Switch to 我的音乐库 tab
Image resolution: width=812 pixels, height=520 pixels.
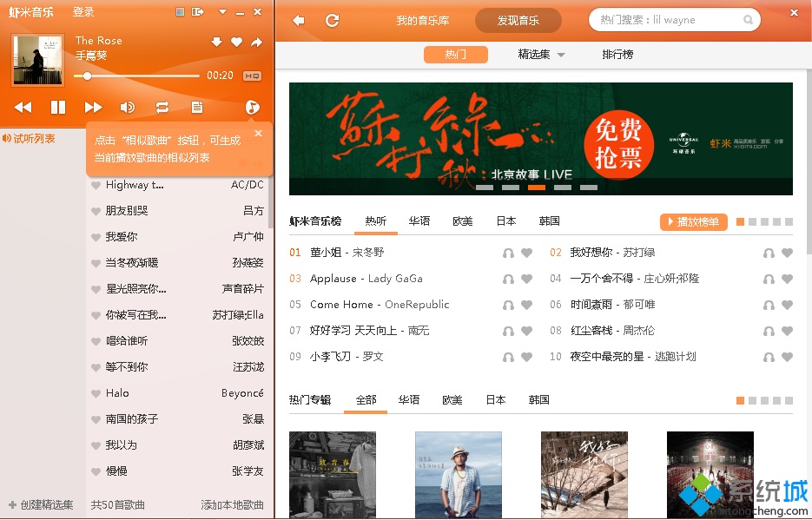pyautogui.click(x=423, y=21)
